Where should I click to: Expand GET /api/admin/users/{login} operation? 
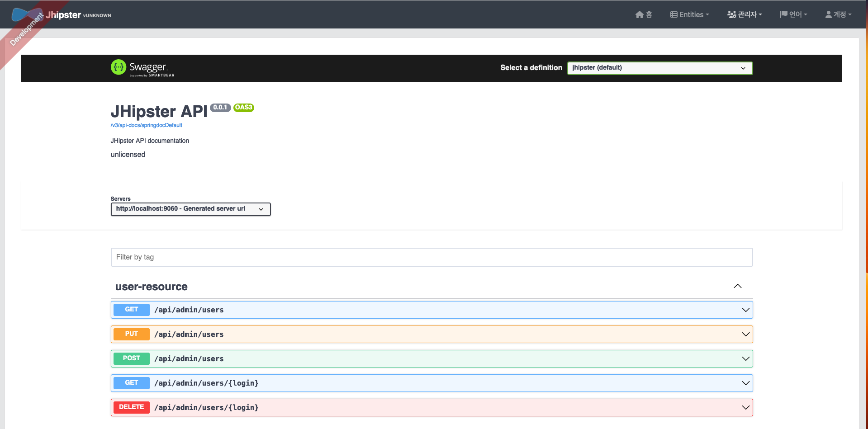pyautogui.click(x=432, y=383)
